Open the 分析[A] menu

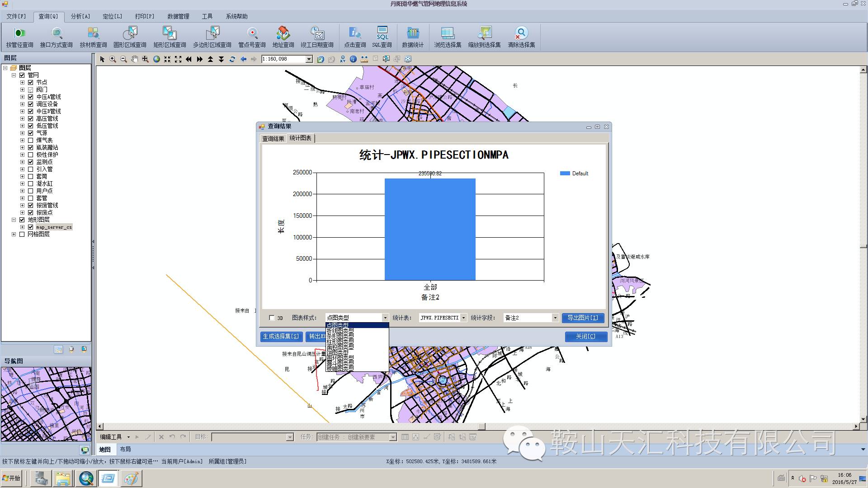pos(80,16)
